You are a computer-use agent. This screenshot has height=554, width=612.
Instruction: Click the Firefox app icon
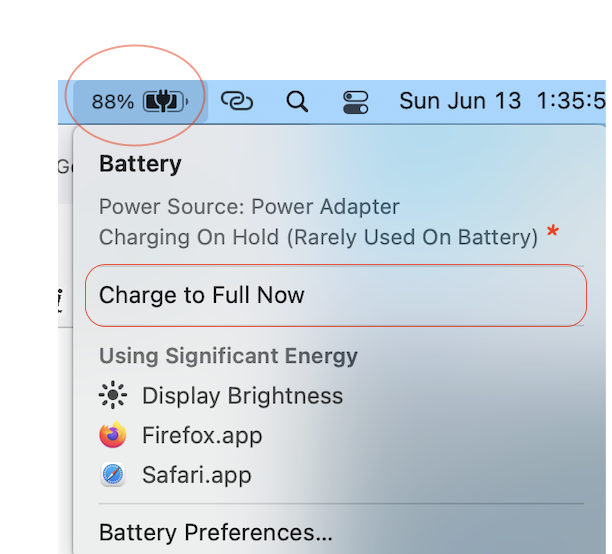113,435
